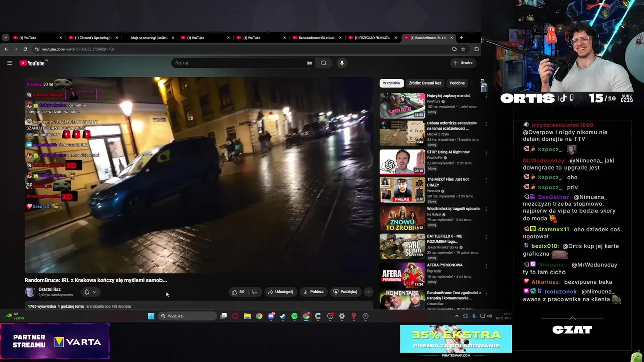This screenshot has height=362, width=644.
Task: Click the YouTube search magnifier button
Action: pyautogui.click(x=324, y=63)
